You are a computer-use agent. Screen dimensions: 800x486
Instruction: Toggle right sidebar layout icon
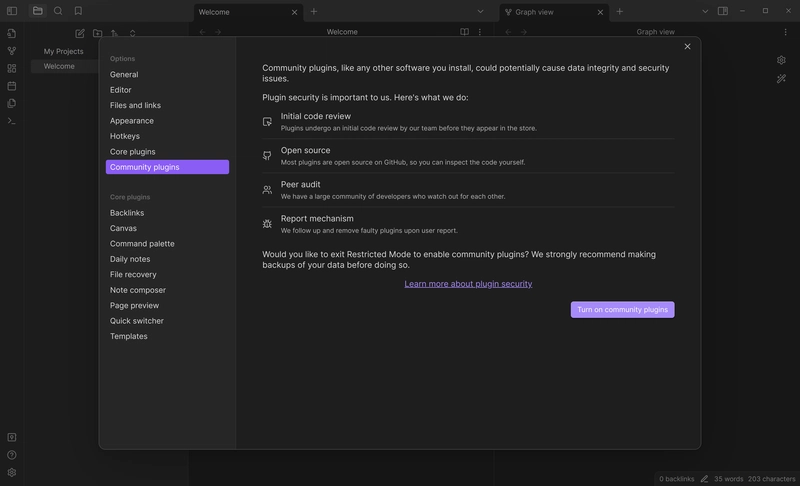tap(723, 11)
